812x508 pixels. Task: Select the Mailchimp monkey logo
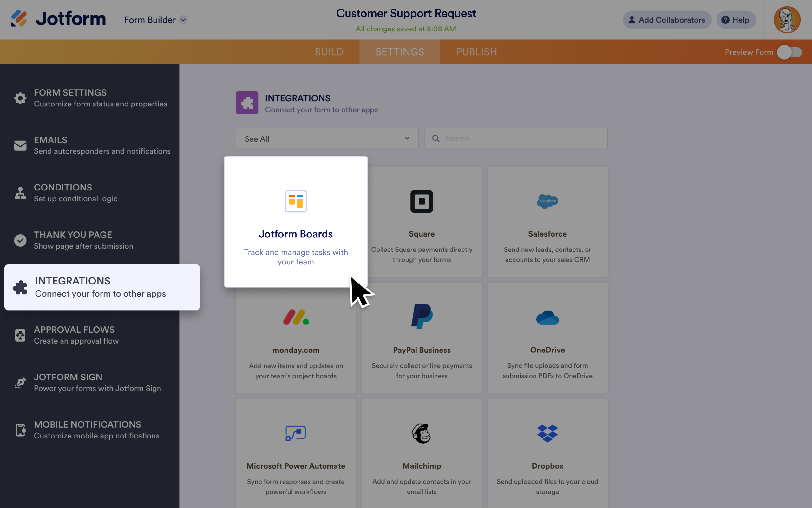coord(422,433)
